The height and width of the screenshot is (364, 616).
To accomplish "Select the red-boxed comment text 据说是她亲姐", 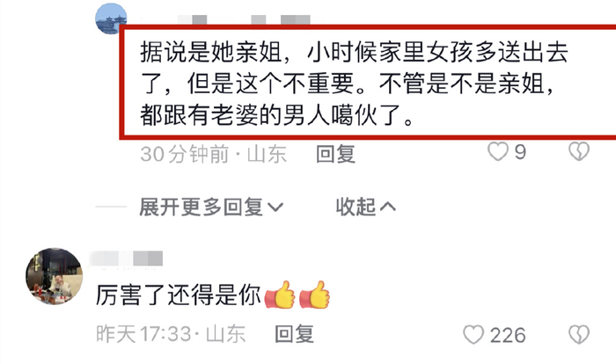I will point(211,52).
